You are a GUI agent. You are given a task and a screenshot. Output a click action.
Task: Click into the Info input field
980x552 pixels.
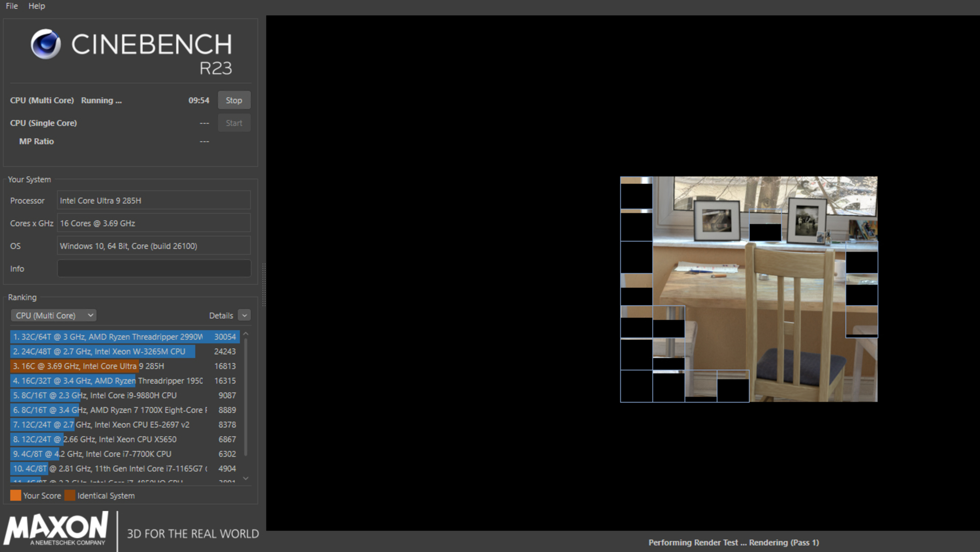tap(154, 268)
